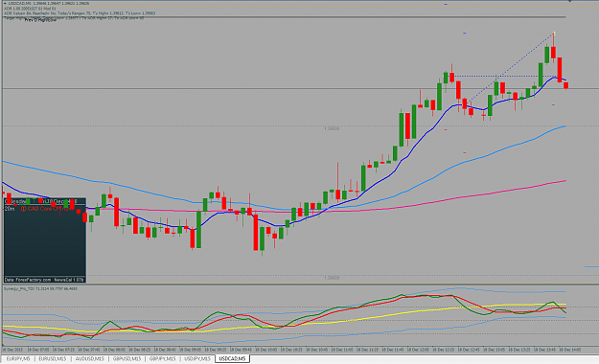Select the GBPUSD,M15 chart tab
Viewport: 599px width, 364px height.
pyautogui.click(x=127, y=359)
